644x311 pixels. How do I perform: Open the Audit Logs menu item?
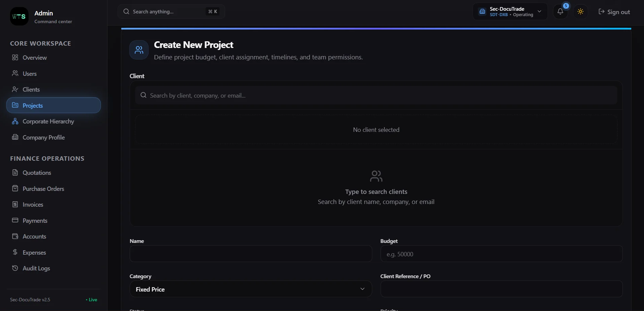(x=53, y=268)
